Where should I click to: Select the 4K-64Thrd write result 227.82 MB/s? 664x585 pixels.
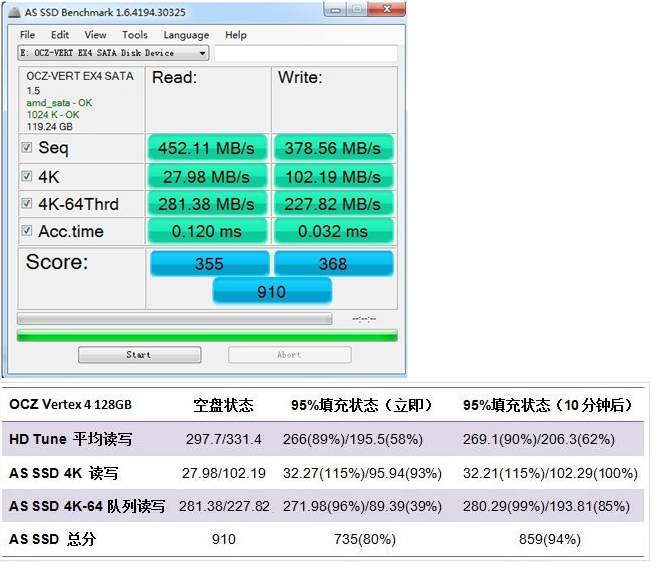click(333, 204)
